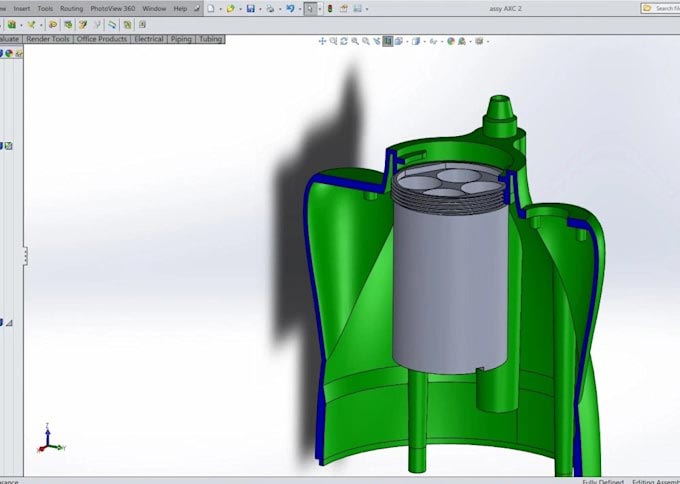This screenshot has height=484, width=680.
Task: Click the Print icon
Action: [270, 8]
